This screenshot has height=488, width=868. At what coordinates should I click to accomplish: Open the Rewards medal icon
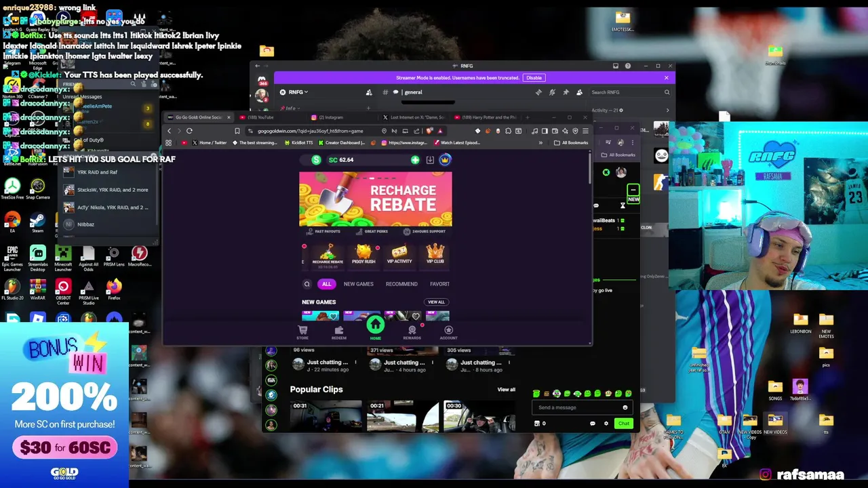[412, 332]
